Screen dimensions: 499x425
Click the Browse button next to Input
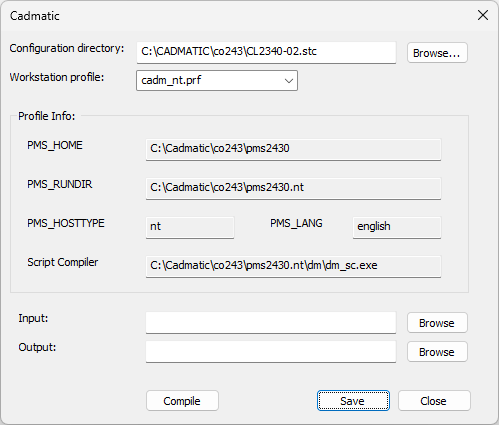(437, 323)
